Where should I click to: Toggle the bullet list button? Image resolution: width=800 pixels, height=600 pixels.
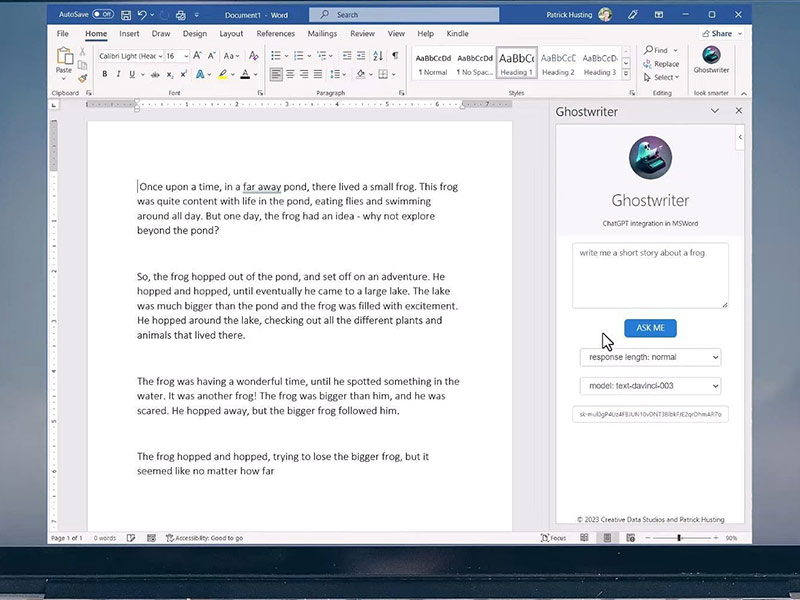(276, 56)
